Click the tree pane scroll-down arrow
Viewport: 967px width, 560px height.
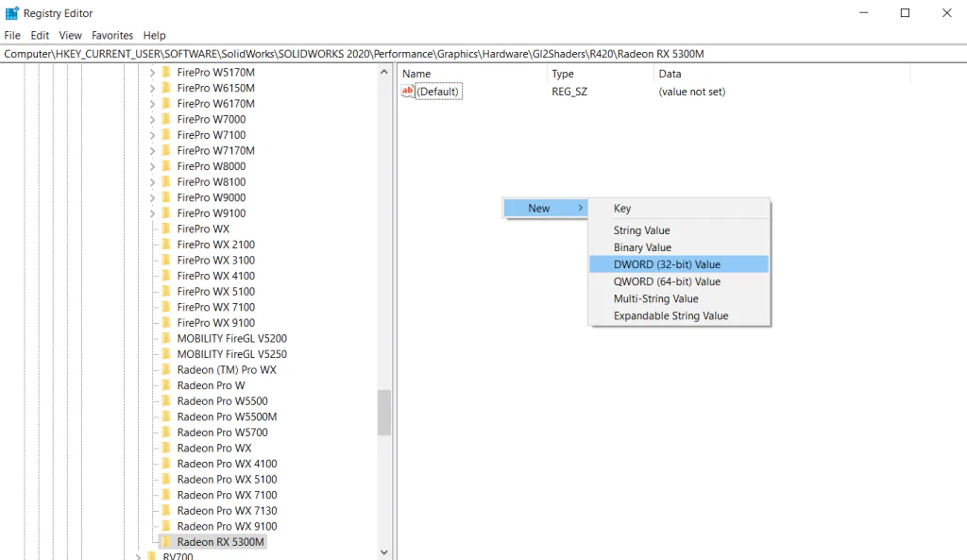click(384, 552)
